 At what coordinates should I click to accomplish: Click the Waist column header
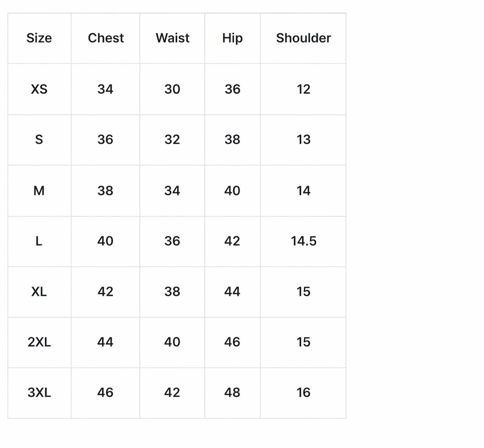pos(172,38)
